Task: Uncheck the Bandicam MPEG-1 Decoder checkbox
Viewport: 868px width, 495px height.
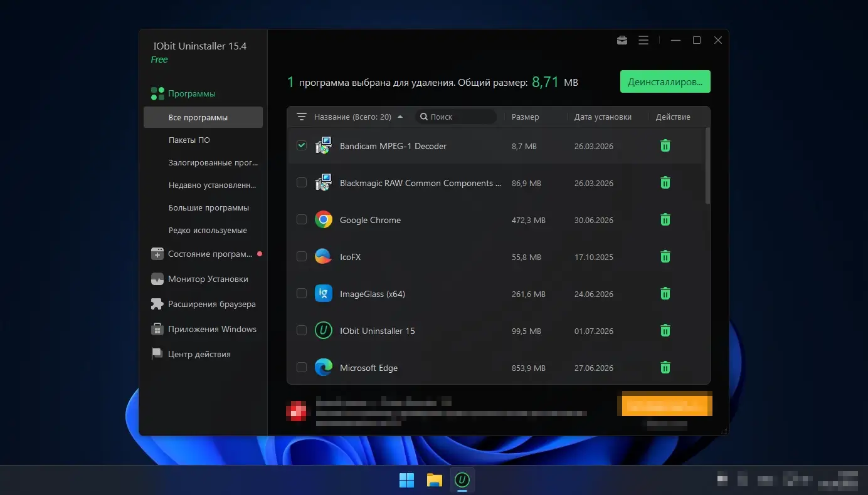Action: (x=302, y=145)
